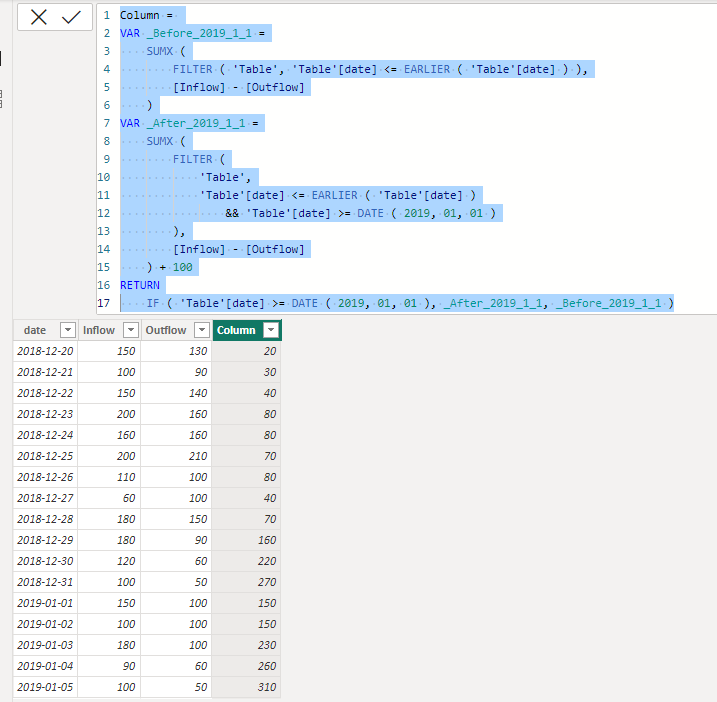Click the date cell 2019-01-01

point(45,603)
